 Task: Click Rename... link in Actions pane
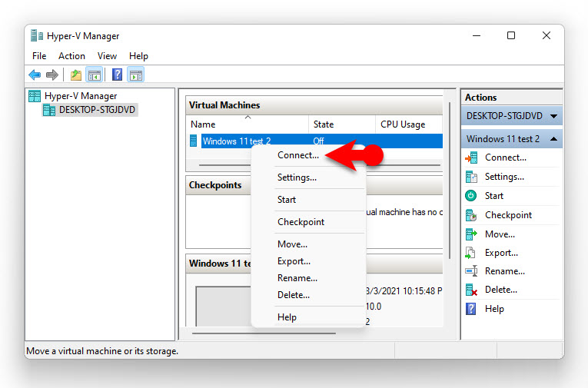505,271
